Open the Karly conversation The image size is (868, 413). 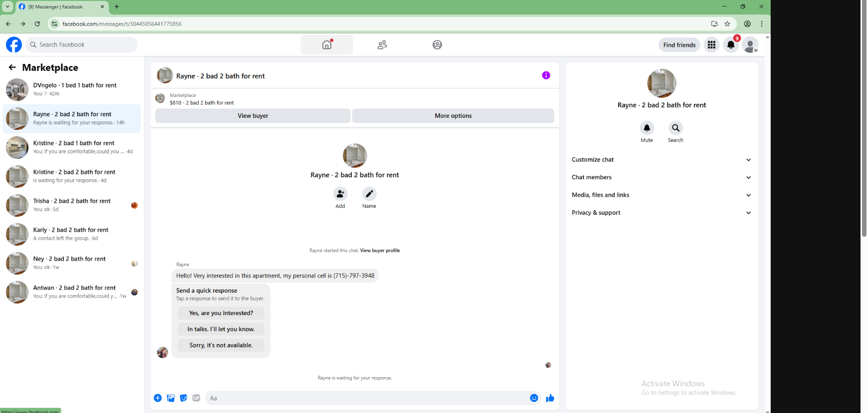tap(72, 234)
